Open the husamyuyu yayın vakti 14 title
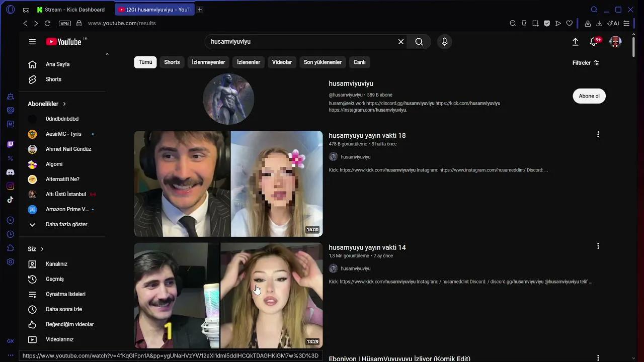The width and height of the screenshot is (644, 362). pyautogui.click(x=367, y=247)
